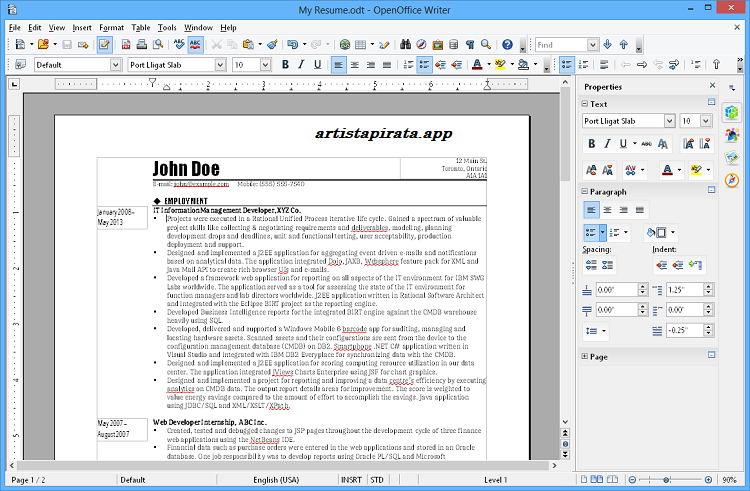Collapse the Text section in Properties
The image size is (750, 491).
[585, 104]
